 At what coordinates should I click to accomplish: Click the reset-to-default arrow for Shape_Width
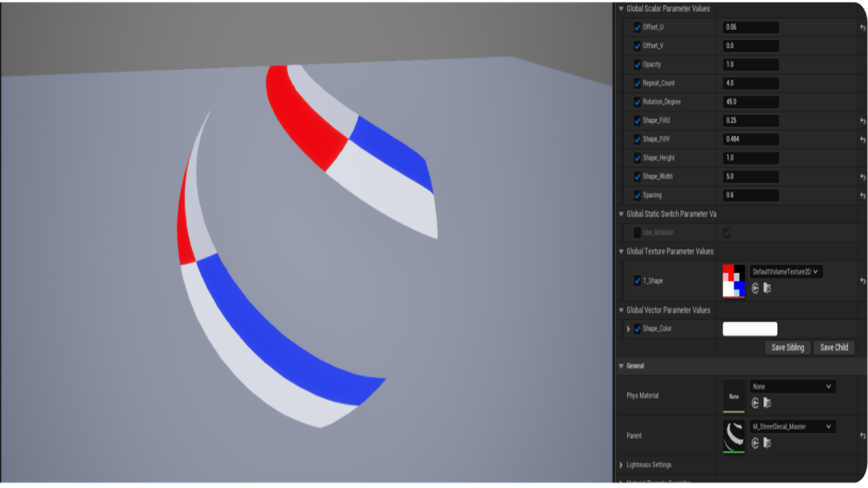click(863, 177)
